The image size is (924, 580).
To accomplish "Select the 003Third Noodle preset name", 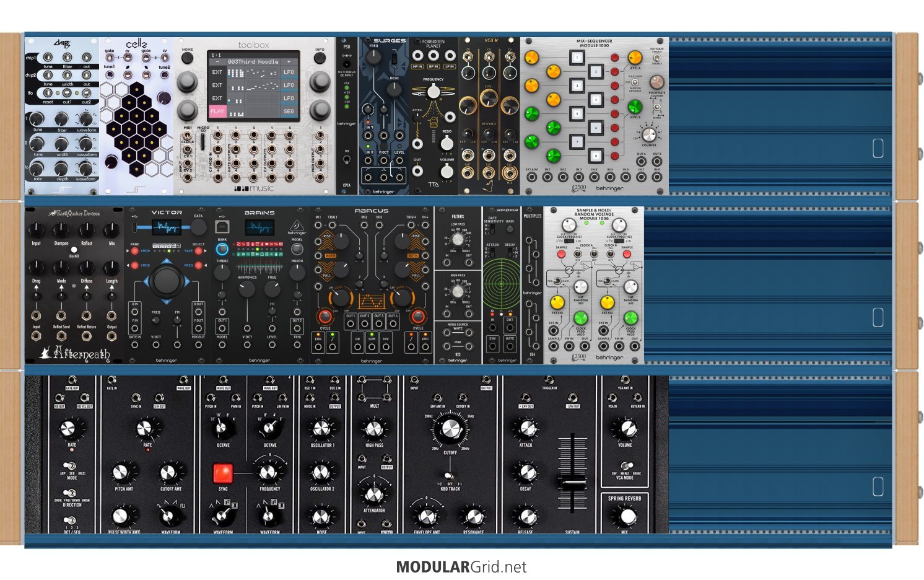I will (x=253, y=62).
